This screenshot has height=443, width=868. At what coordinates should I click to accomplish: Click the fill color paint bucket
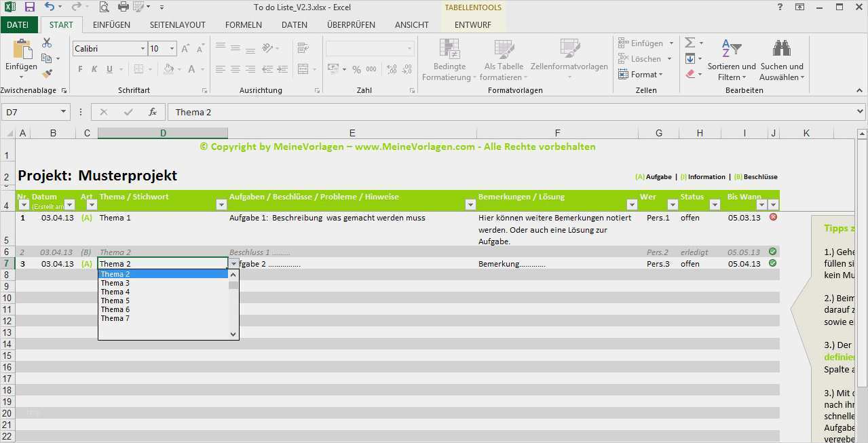click(x=168, y=69)
